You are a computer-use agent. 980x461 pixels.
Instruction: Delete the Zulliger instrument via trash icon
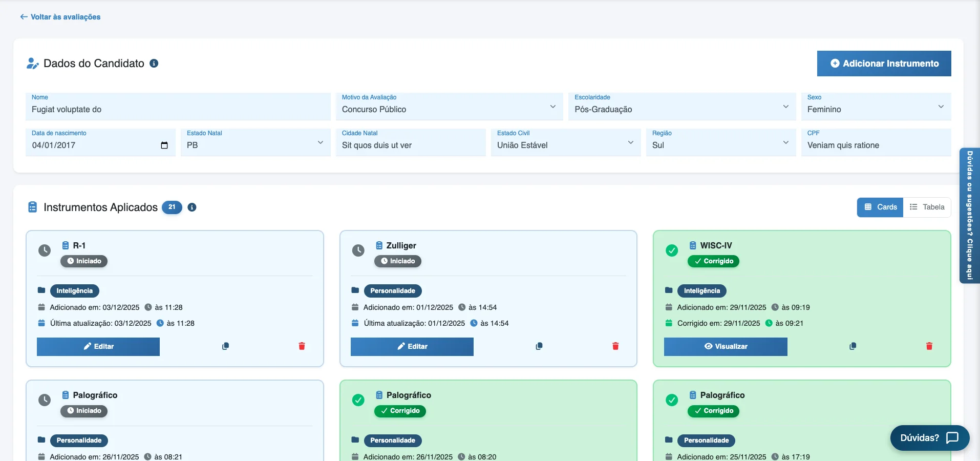[x=615, y=346]
